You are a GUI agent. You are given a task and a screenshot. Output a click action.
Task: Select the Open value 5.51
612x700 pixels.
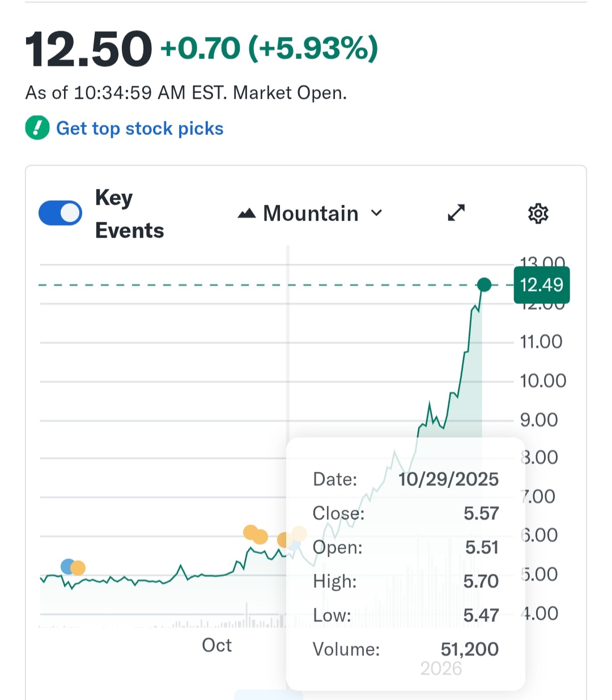[x=482, y=548]
